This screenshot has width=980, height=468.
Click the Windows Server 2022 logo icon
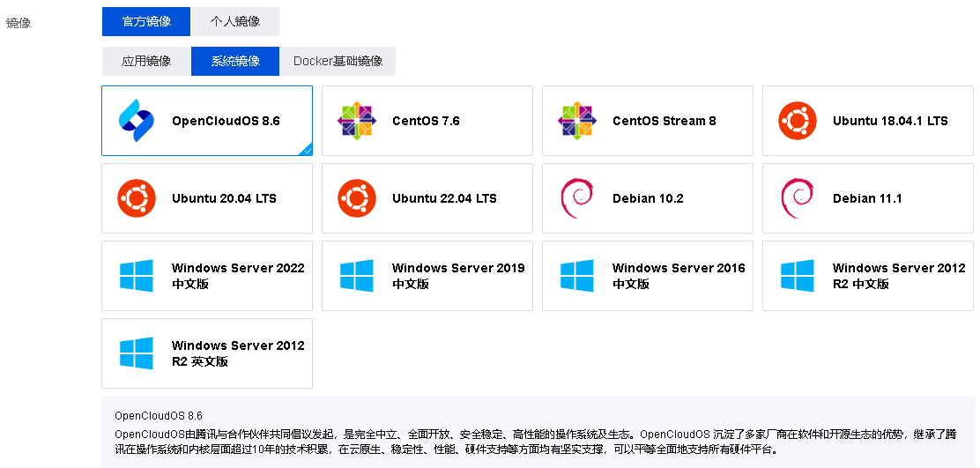tap(137, 276)
